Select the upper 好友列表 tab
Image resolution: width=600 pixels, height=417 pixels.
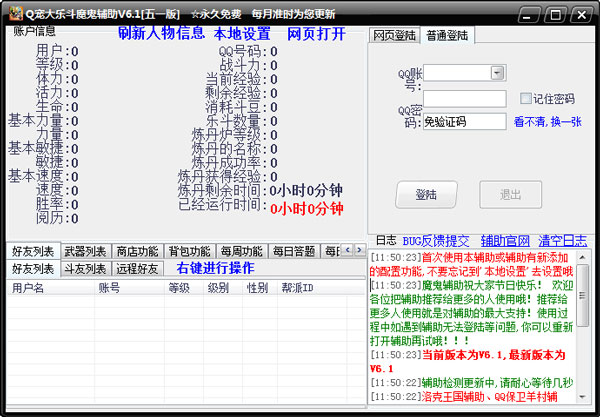[33, 251]
